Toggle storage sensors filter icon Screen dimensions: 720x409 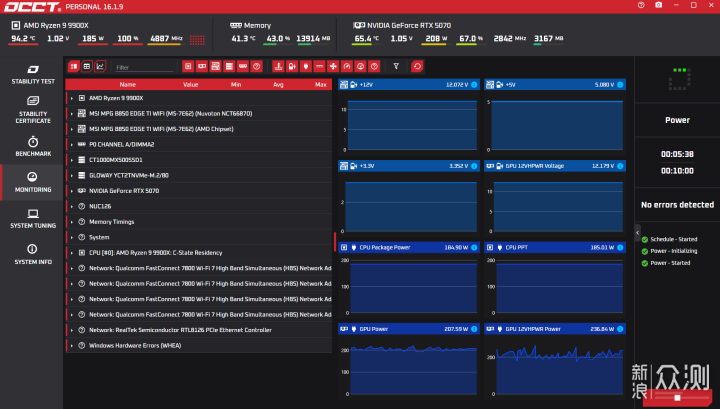tap(229, 67)
